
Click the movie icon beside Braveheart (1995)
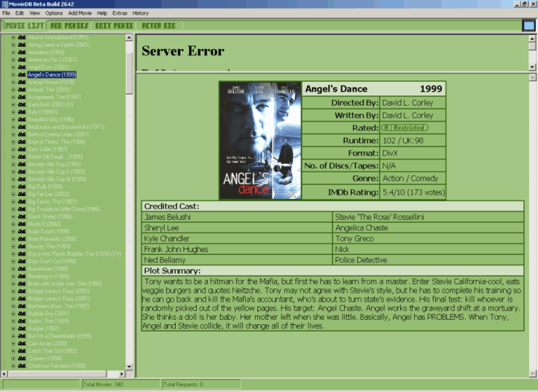click(x=22, y=269)
